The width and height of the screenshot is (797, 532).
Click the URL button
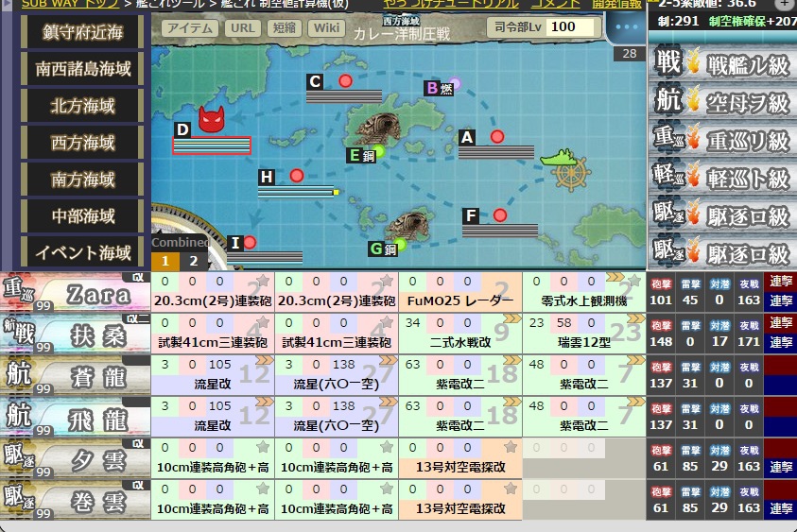[243, 28]
